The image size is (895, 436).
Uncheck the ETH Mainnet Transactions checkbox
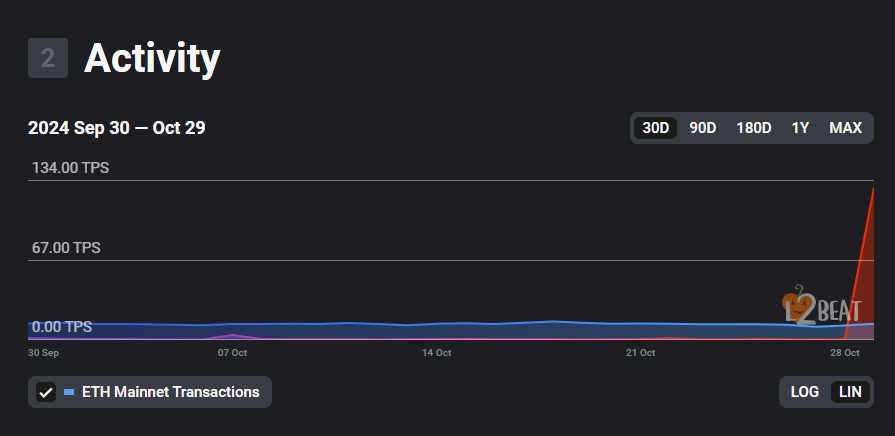point(45,392)
